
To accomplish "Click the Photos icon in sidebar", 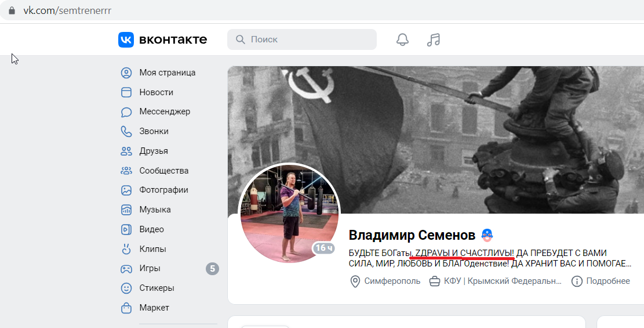I will tap(126, 190).
